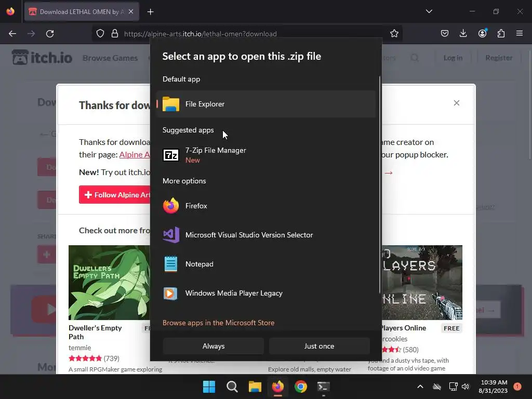Open Browse Games in the itch.io header
The image size is (532, 399).
point(110,58)
